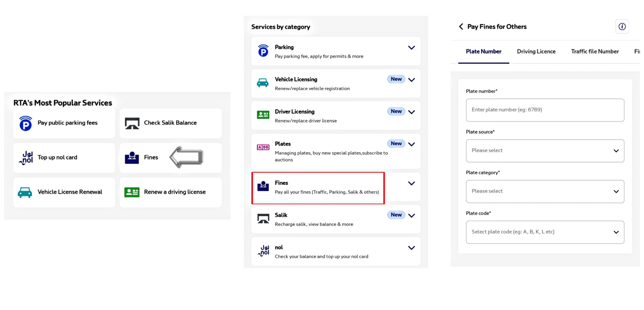Click the 'Renew/replace vehicle registration' text

(x=312, y=89)
